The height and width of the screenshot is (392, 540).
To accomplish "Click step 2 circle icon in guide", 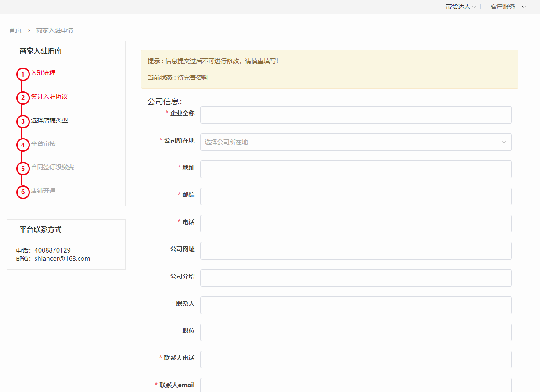I will click(23, 98).
